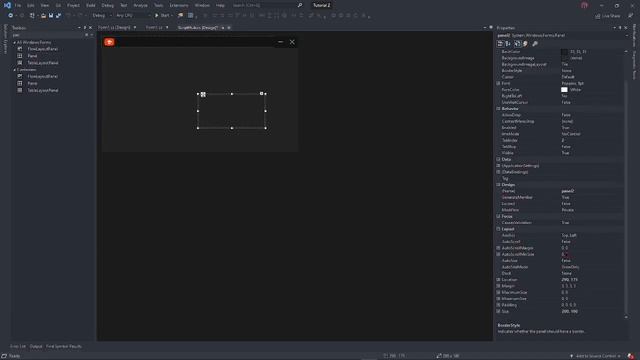Start debugging with the Start button
640x360 pixels.
point(162,16)
